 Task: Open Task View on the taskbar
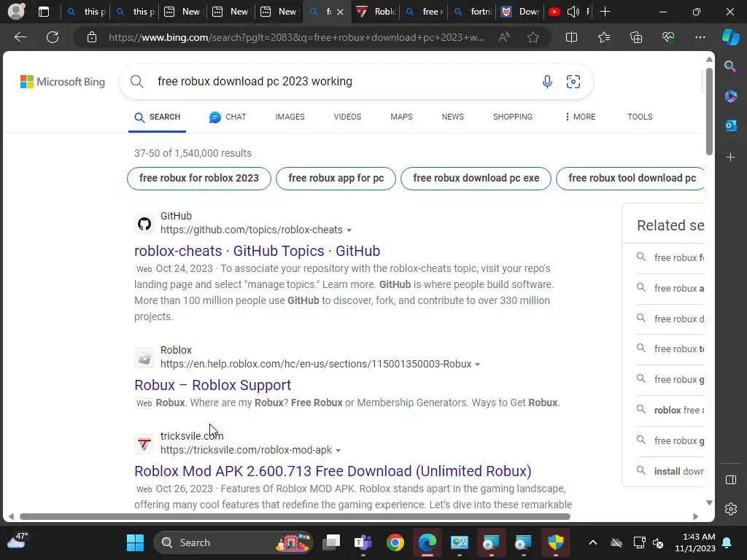(331, 542)
